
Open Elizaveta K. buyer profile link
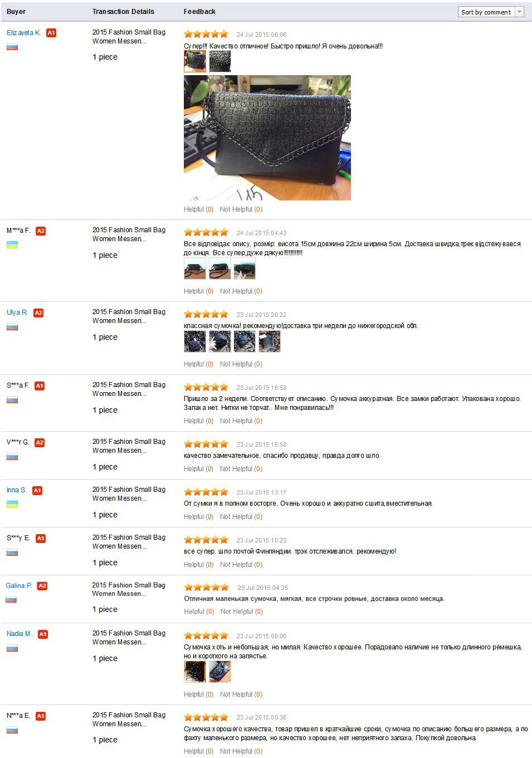[x=24, y=33]
